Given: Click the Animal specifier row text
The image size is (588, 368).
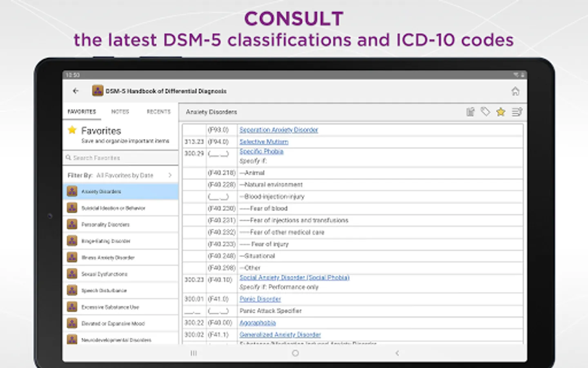Looking at the screenshot, I should pos(252,173).
